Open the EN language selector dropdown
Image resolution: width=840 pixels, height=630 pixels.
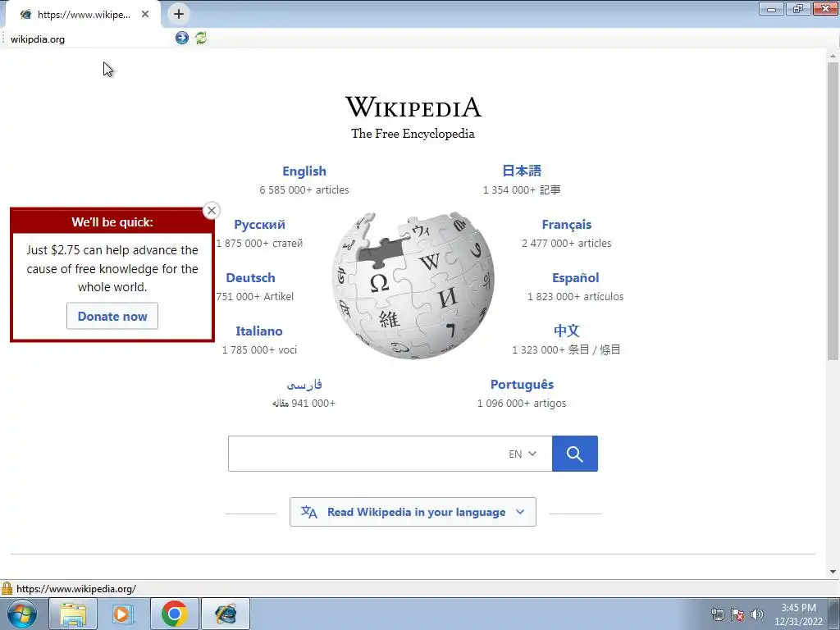click(x=523, y=454)
